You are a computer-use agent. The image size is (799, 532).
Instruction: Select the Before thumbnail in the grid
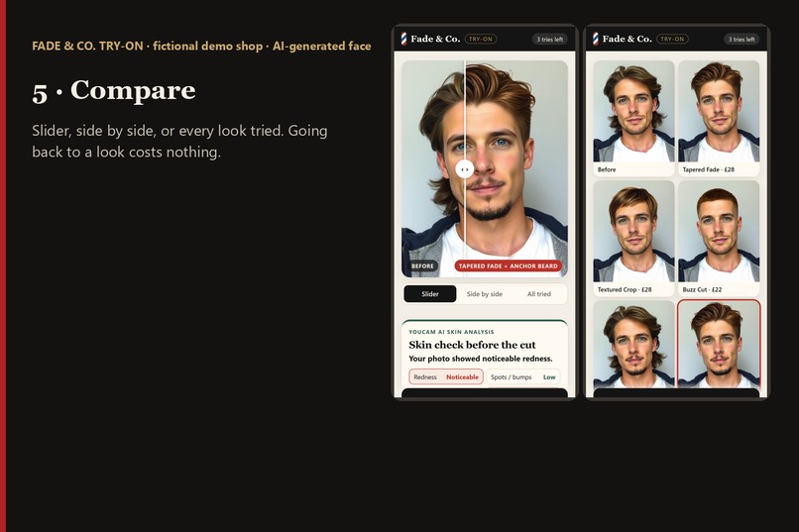pyautogui.click(x=633, y=119)
